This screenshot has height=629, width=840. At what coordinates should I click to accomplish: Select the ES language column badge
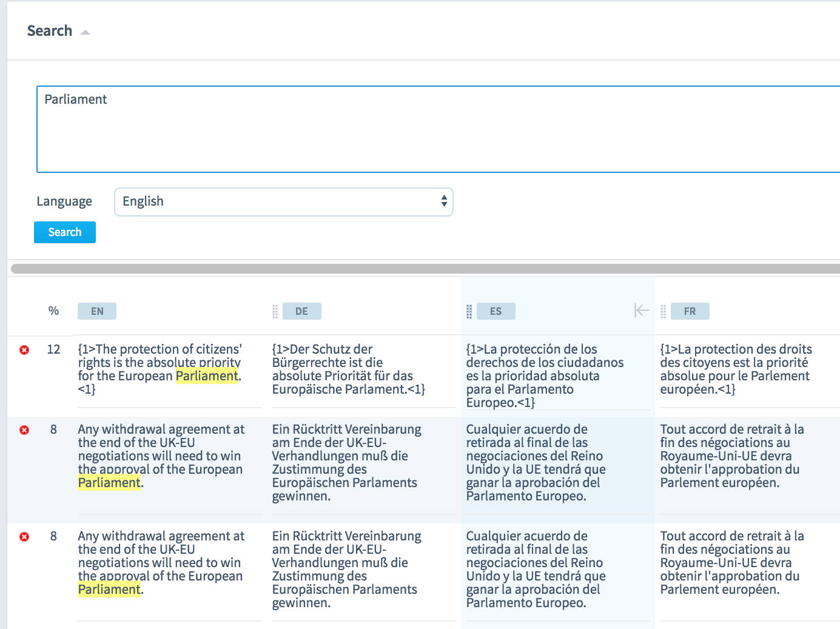click(496, 311)
